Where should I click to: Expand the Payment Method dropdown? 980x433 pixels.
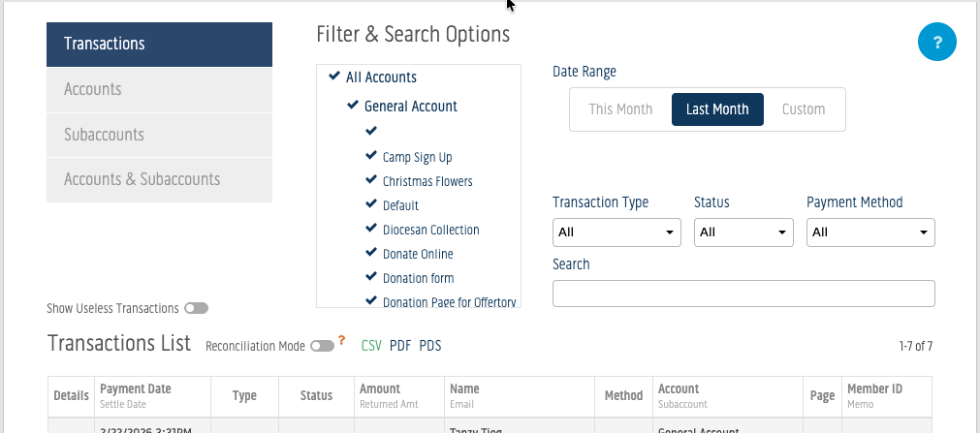pyautogui.click(x=870, y=232)
